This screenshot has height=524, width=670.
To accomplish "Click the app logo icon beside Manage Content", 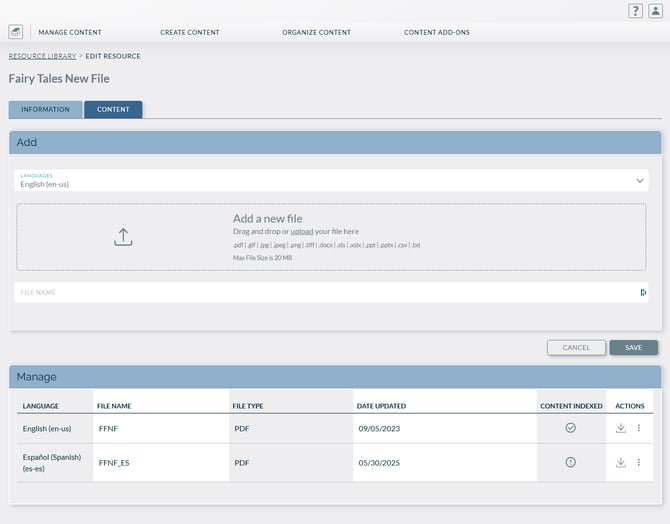I will coord(16,32).
